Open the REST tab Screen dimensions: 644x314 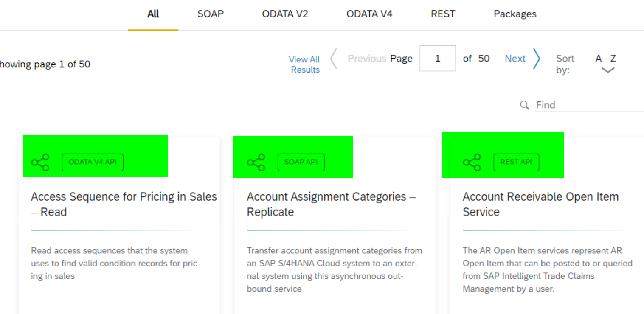(443, 14)
